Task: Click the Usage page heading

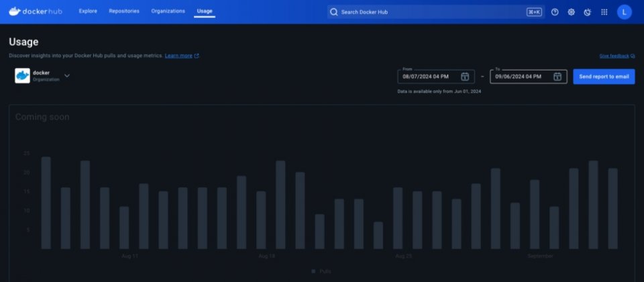Action: pyautogui.click(x=24, y=42)
